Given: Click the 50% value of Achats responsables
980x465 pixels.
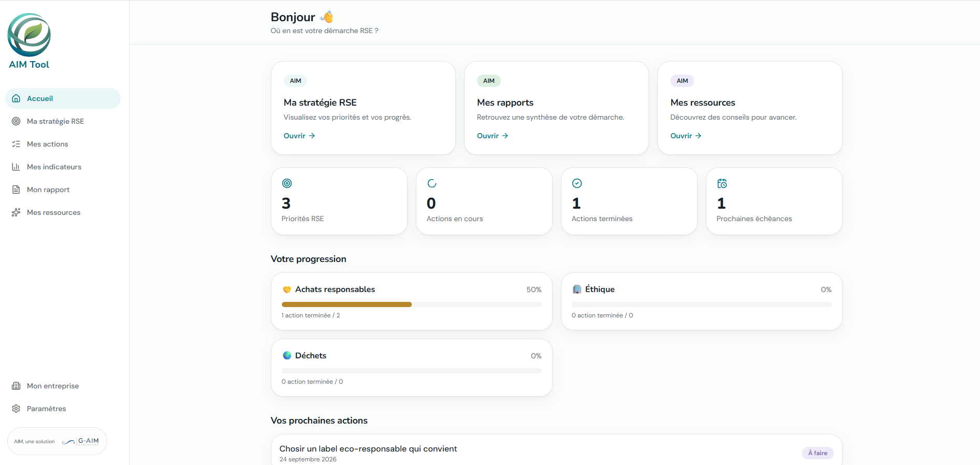Looking at the screenshot, I should tap(534, 289).
